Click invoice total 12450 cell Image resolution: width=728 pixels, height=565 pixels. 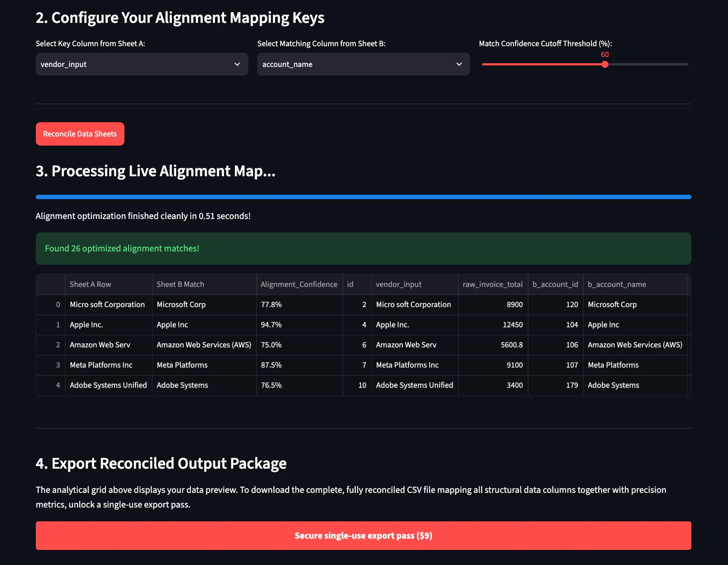[x=493, y=325]
